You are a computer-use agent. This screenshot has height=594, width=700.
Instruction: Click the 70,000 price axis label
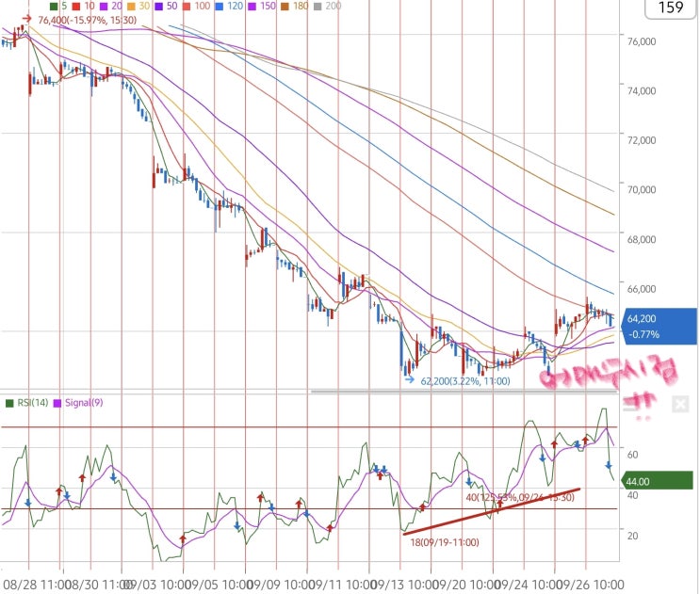click(642, 189)
